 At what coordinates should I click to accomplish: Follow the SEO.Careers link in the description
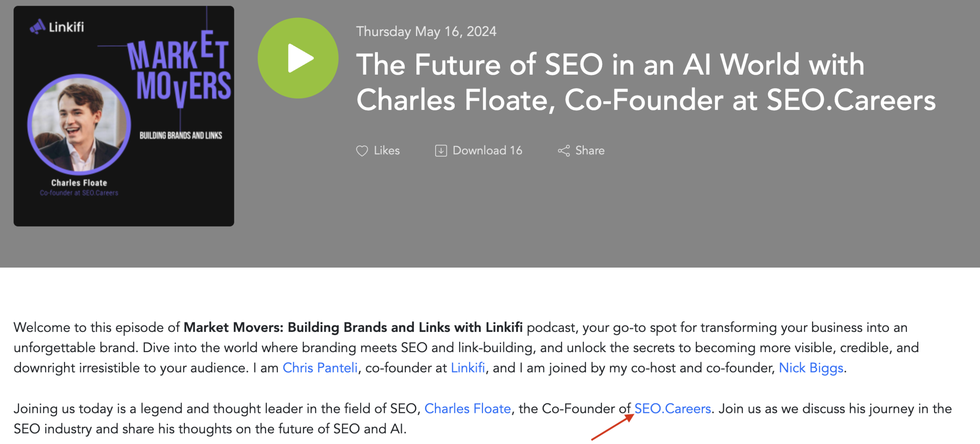click(x=673, y=409)
